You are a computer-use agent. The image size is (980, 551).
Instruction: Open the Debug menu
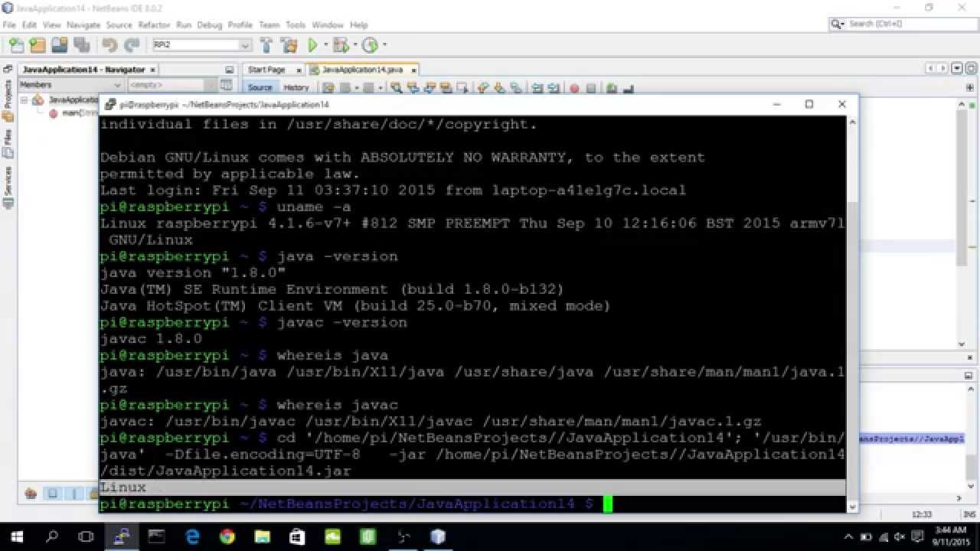(209, 25)
